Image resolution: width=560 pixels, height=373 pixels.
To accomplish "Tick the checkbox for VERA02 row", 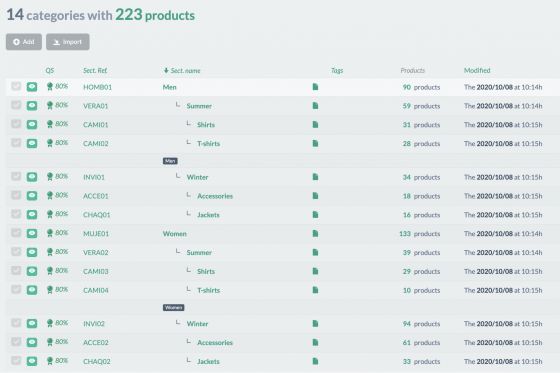I will pos(16,252).
